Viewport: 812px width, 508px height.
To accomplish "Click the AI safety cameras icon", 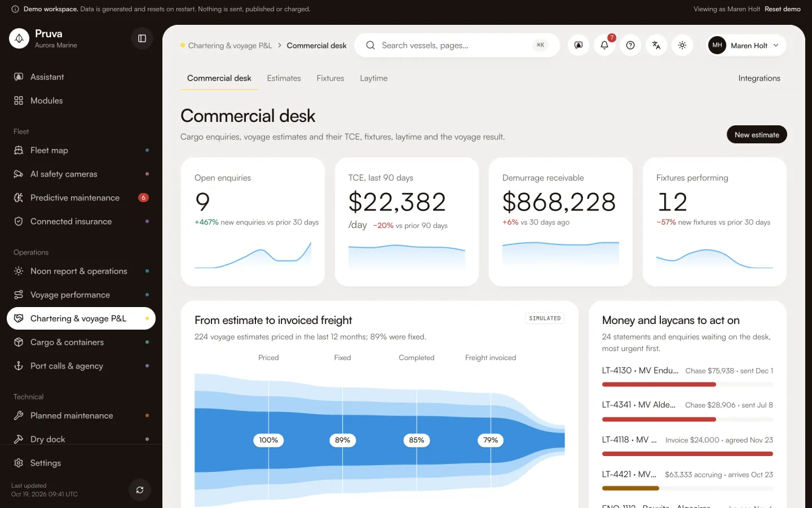I will pos(19,174).
